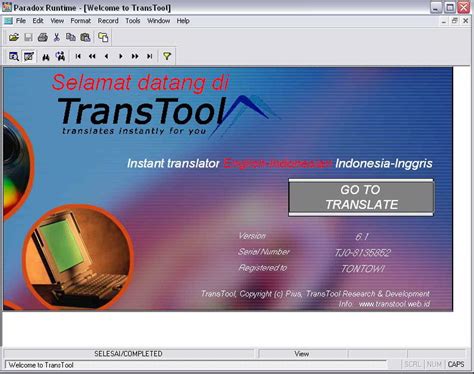
Task: Click the document icon left of File menu
Action: tap(8, 21)
